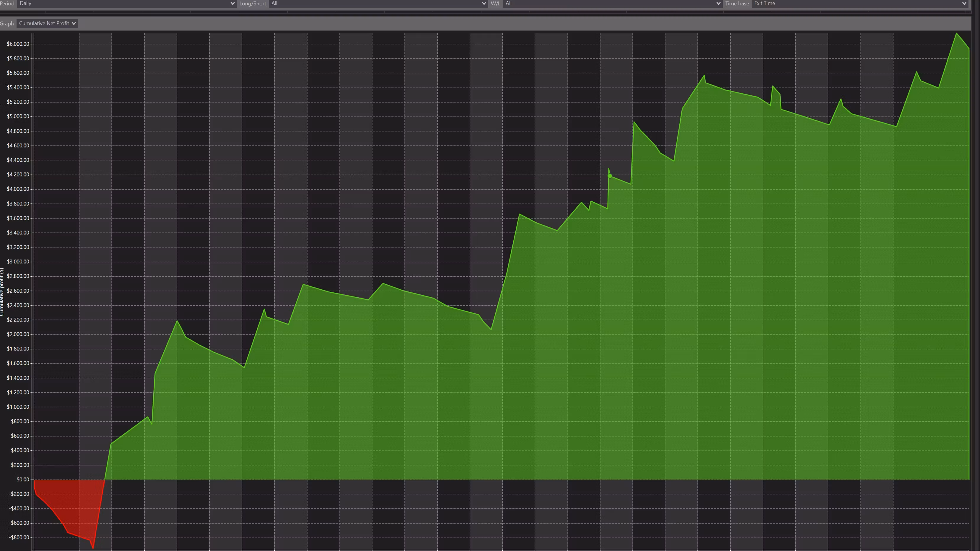The height and width of the screenshot is (551, 980).
Task: Click the Graph label text
Action: (7, 24)
